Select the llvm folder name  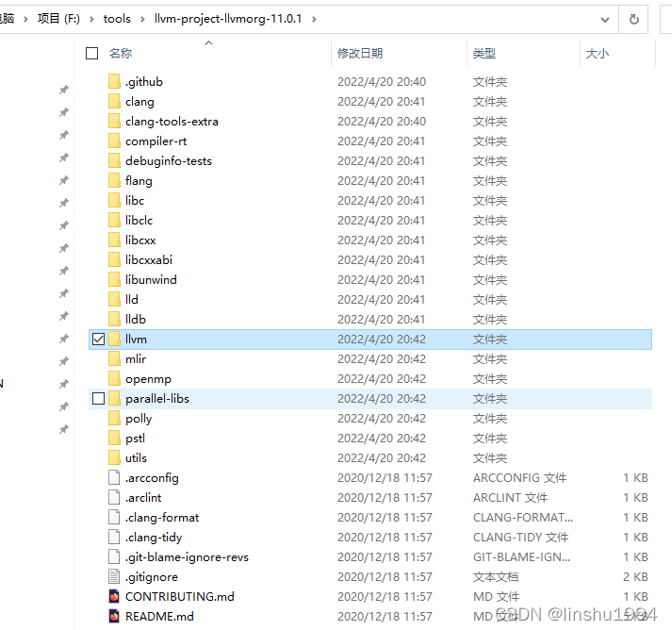pyautogui.click(x=136, y=339)
